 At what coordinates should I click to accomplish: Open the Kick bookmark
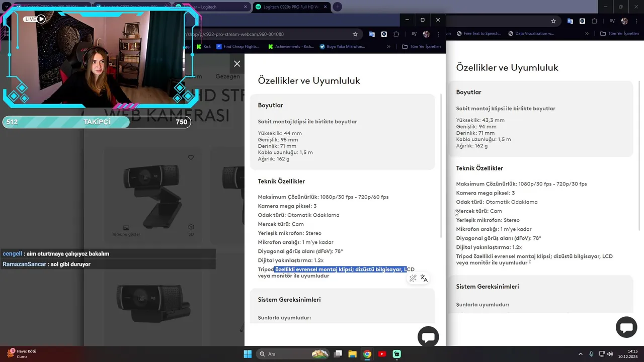203,47
